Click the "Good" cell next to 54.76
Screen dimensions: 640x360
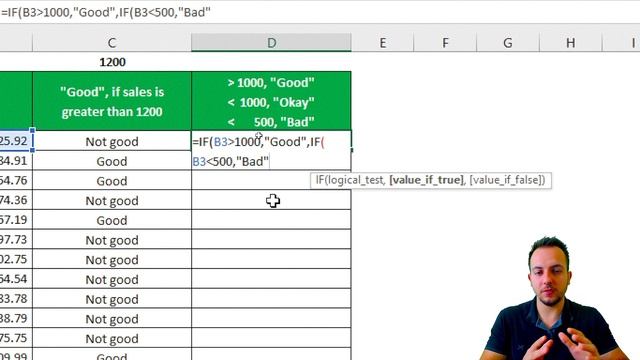[112, 180]
